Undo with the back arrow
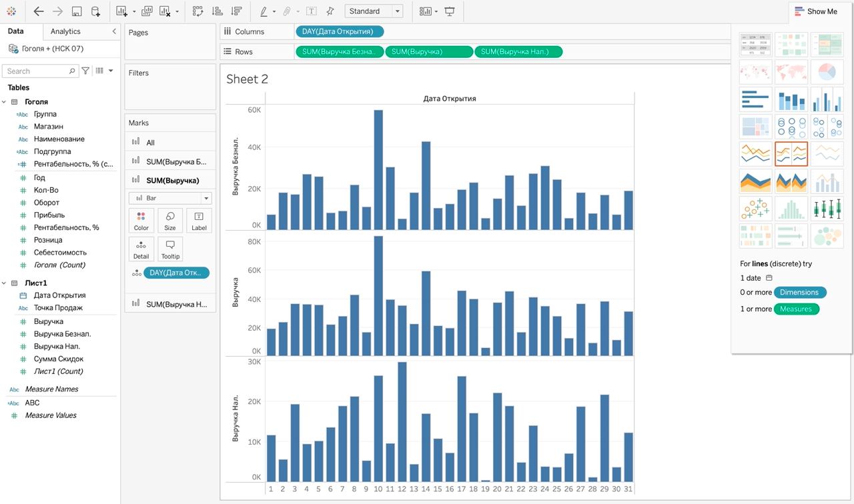This screenshot has width=854, height=504. pos(38,11)
